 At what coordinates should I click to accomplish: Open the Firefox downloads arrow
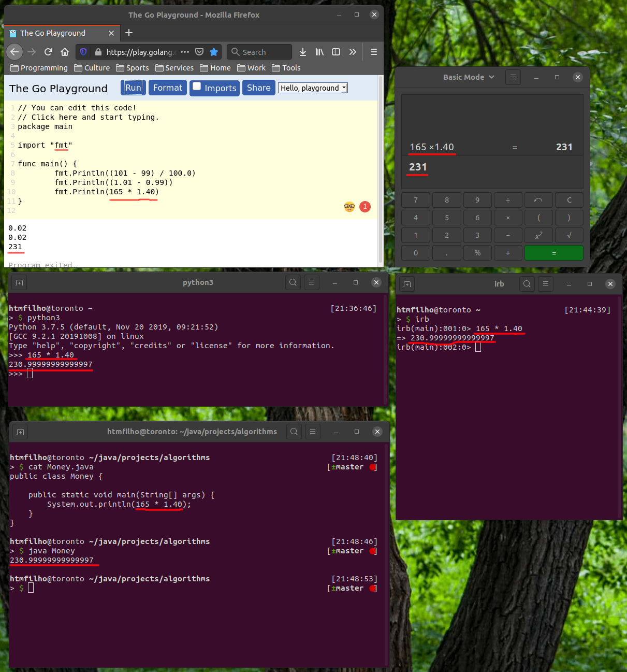pos(303,52)
